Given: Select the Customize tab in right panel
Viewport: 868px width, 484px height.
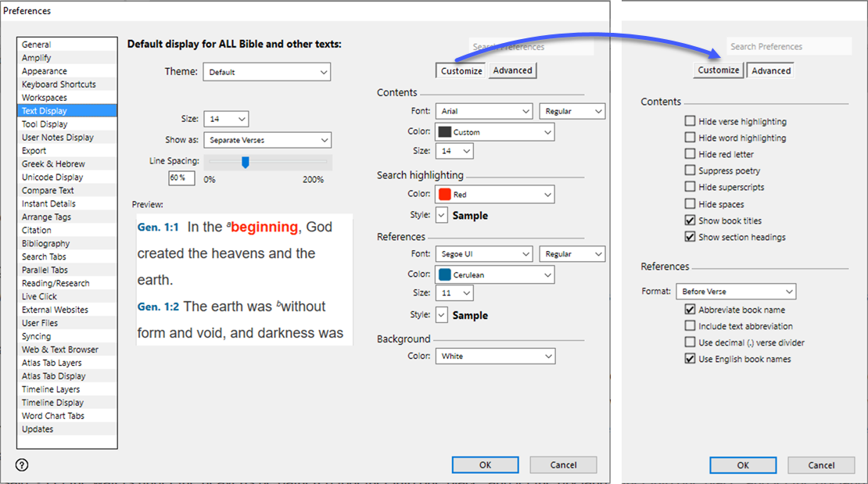Looking at the screenshot, I should [718, 70].
